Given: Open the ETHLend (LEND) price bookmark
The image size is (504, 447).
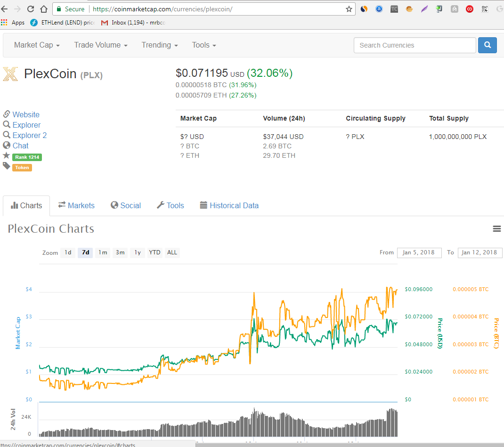Looking at the screenshot, I should [63, 23].
